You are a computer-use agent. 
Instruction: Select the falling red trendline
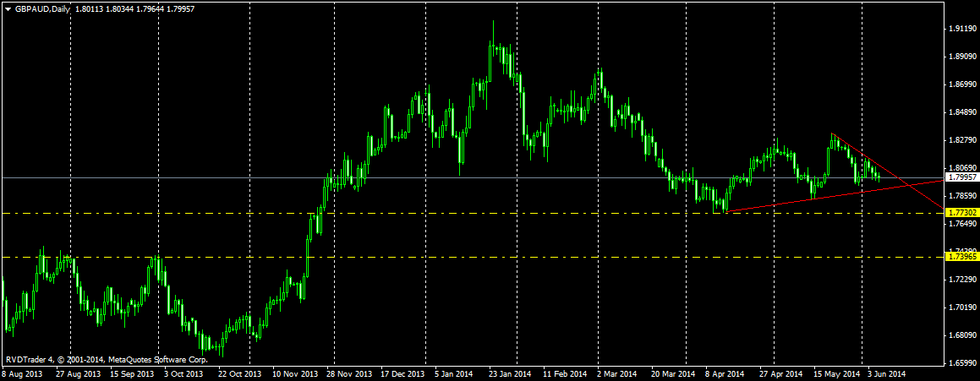click(x=888, y=171)
